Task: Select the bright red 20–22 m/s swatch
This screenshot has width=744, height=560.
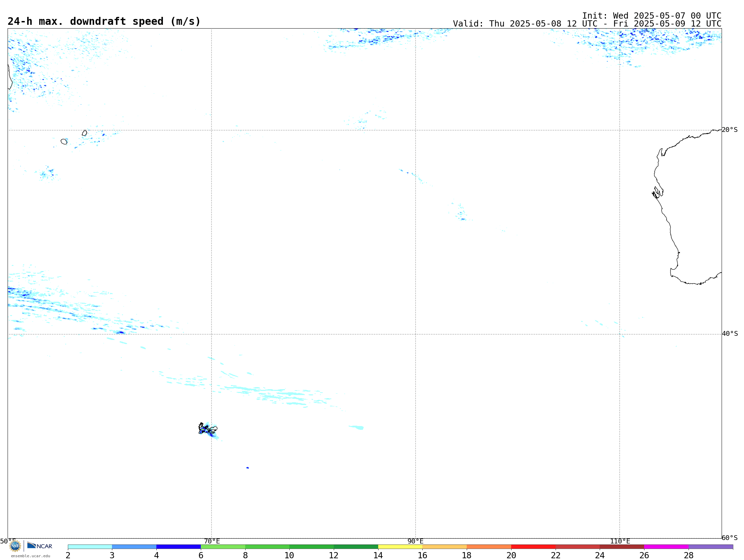Action: point(533,547)
